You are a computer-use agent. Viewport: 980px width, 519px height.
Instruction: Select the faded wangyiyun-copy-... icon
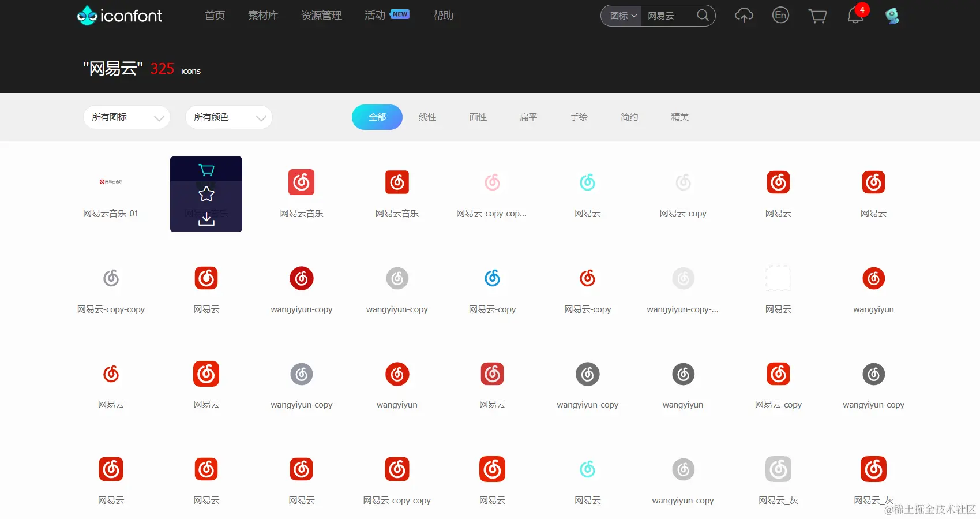pos(683,278)
